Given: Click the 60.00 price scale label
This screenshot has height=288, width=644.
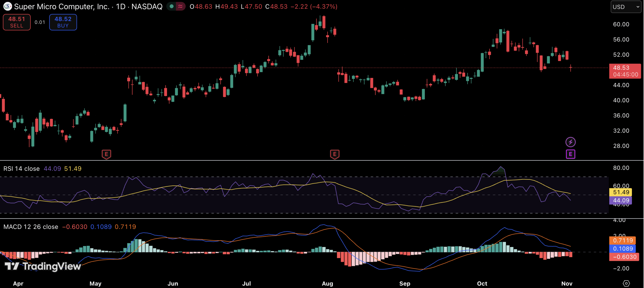Looking at the screenshot, I should coord(621,24).
